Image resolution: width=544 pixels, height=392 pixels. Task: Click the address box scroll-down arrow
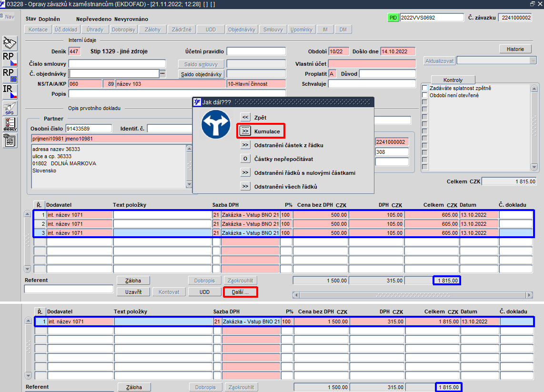[x=189, y=184]
